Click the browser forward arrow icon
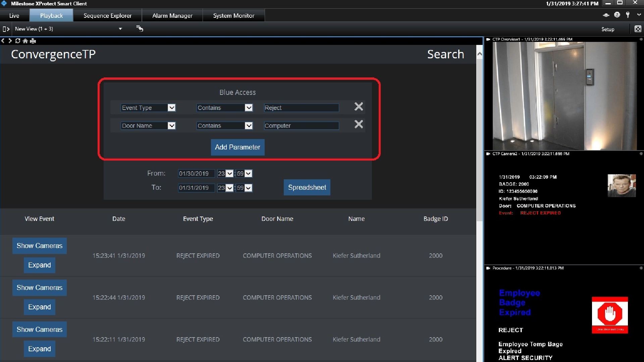The width and height of the screenshot is (644, 362). (10, 41)
